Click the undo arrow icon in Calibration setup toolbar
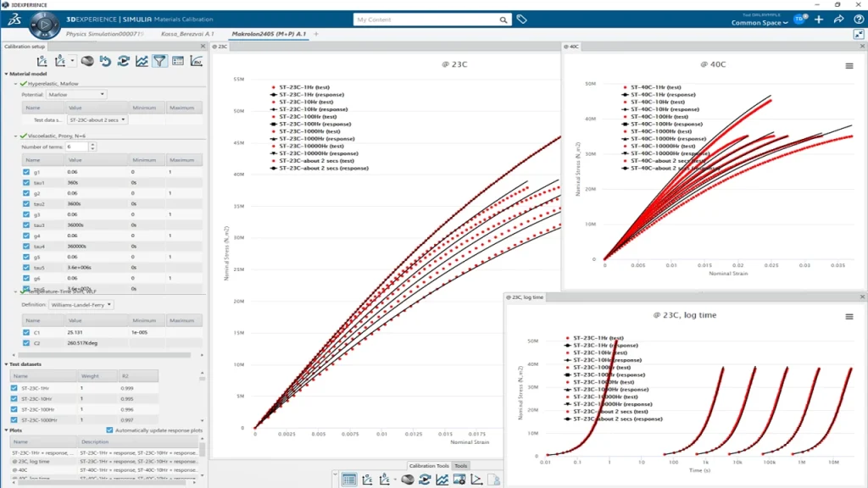The height and width of the screenshot is (488, 868). [x=105, y=61]
